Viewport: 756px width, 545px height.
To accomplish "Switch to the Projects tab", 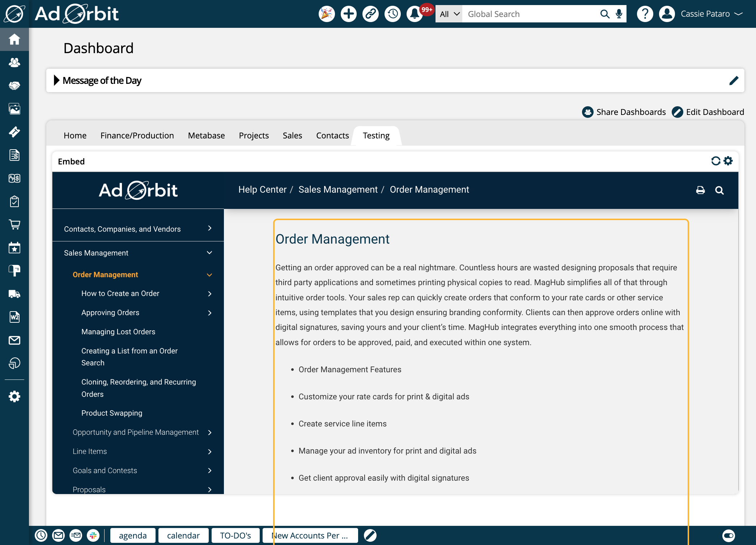I will [254, 136].
